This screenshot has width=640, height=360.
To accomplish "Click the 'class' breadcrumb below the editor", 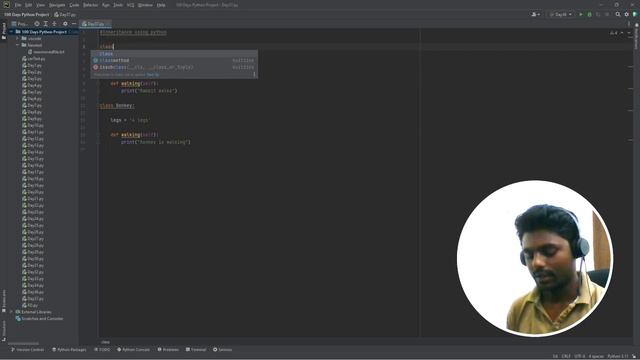I will [105, 342].
